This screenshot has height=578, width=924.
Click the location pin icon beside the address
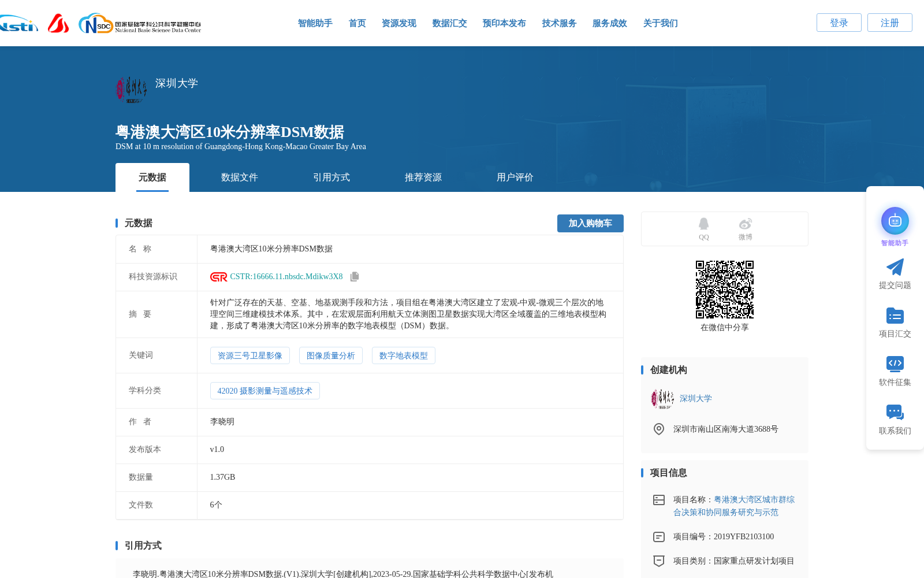pos(659,429)
